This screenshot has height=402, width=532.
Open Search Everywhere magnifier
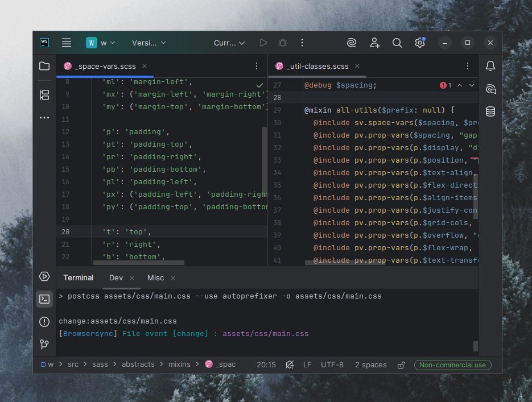point(397,43)
